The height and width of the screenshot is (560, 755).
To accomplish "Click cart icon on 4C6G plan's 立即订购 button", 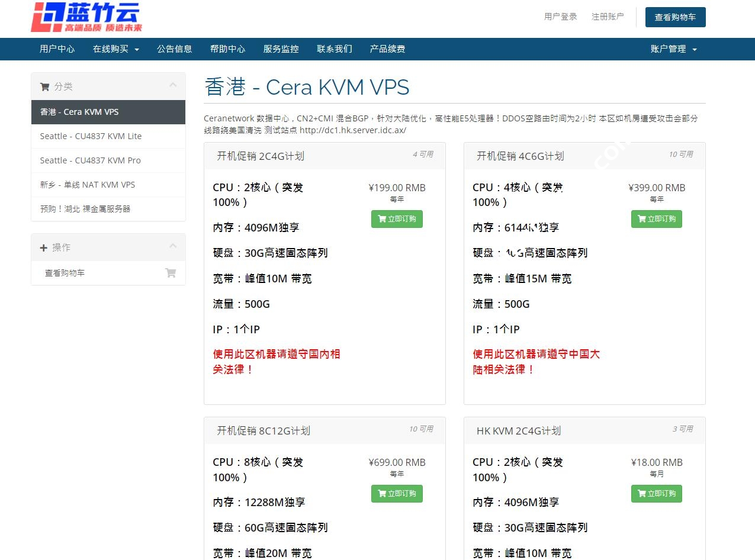I will coord(641,219).
